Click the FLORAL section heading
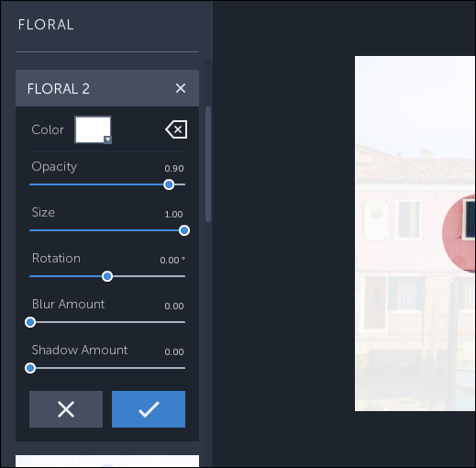Screen dimensions: 476x468 [x=46, y=25]
